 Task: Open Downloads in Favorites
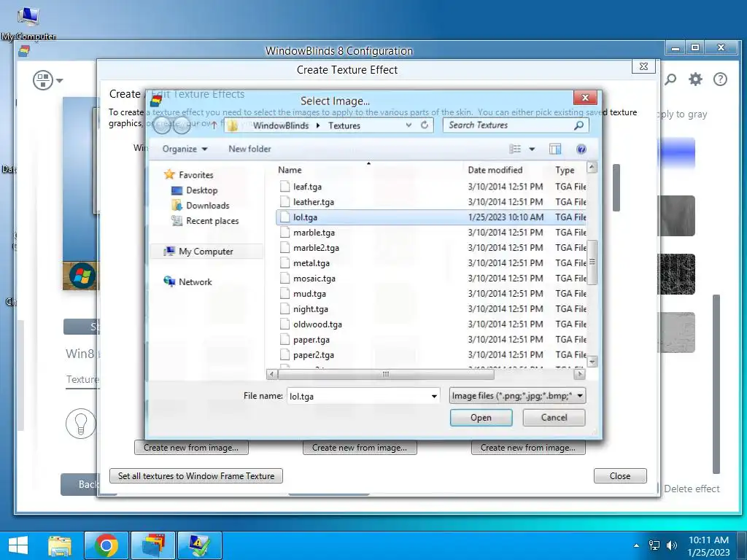pos(207,206)
